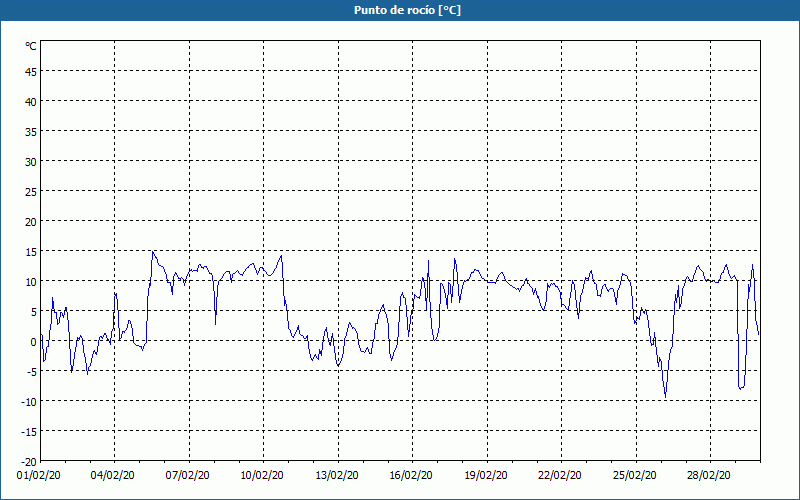Image resolution: width=800 pixels, height=500 pixels.
Task: Click the 15 y-axis value
Action: coord(31,252)
